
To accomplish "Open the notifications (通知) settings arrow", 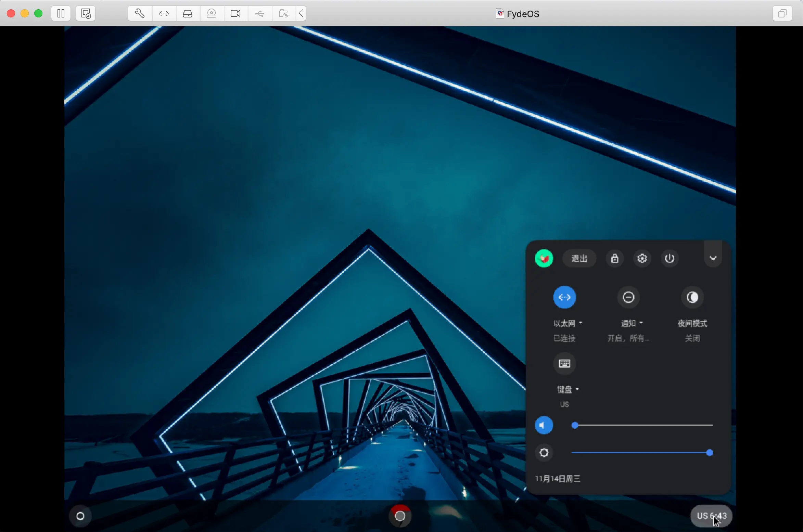I will click(x=641, y=323).
